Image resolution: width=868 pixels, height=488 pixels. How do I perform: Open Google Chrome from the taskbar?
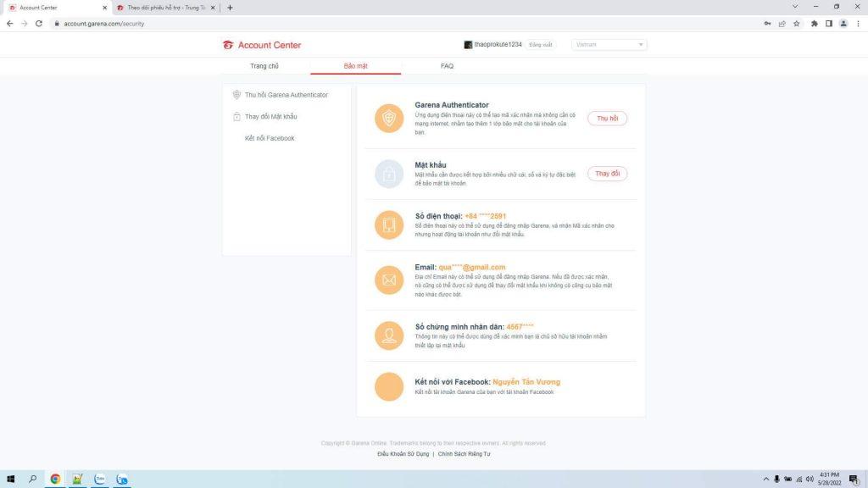55,479
